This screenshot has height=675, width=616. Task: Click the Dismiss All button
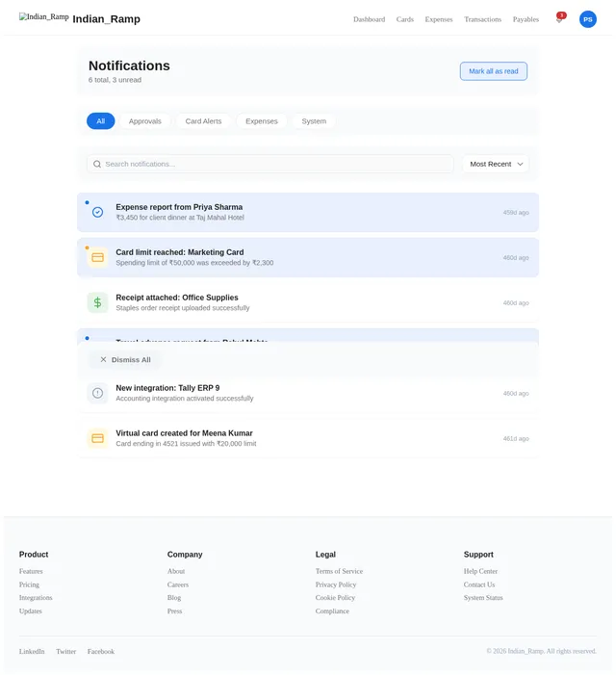pos(125,359)
